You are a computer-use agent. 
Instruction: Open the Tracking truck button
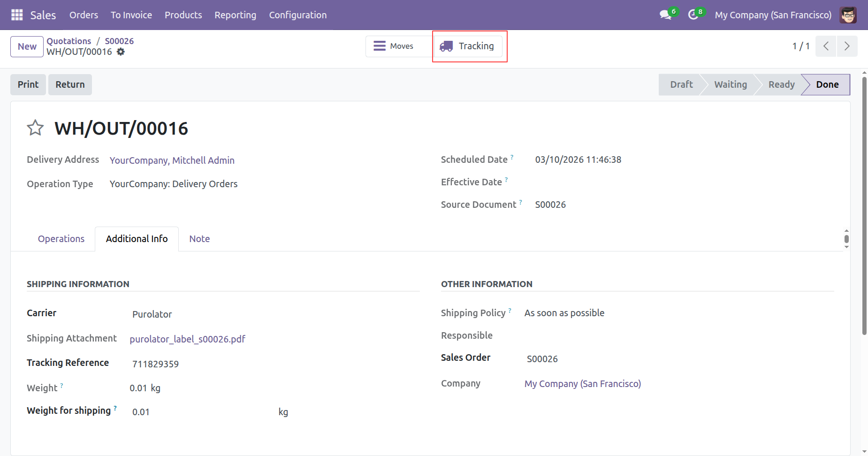tap(467, 46)
